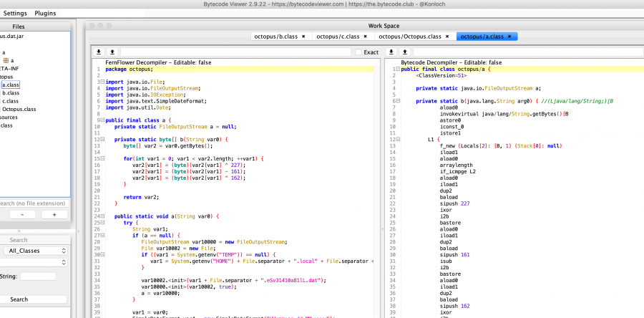Image resolution: width=644 pixels, height=318 pixels.
Task: Select the package icon next to 'a' in Files tree
Action: [6, 60]
